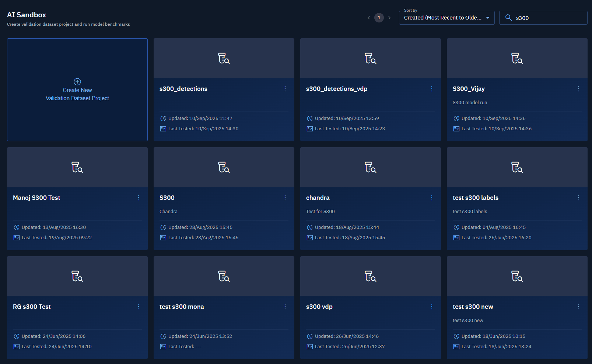Click the dataset icon on s300 vdp card
This screenshot has height=364, width=592.
tap(370, 276)
